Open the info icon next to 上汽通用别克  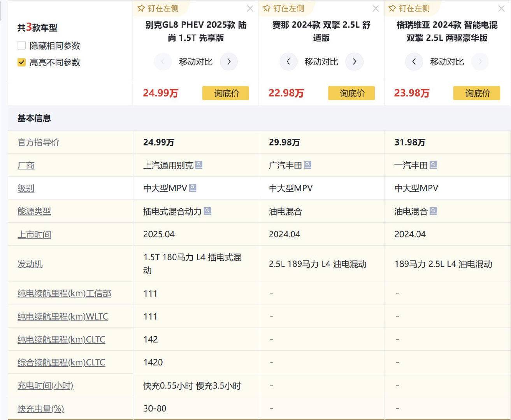click(x=199, y=165)
